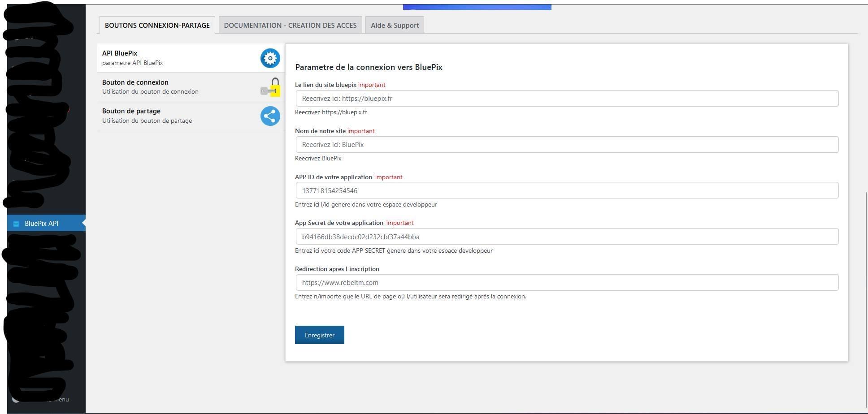Viewport: 868px width, 414px height.
Task: Switch to DOCUMENTATION - CREATION DES ACCES tab
Action: coord(290,25)
